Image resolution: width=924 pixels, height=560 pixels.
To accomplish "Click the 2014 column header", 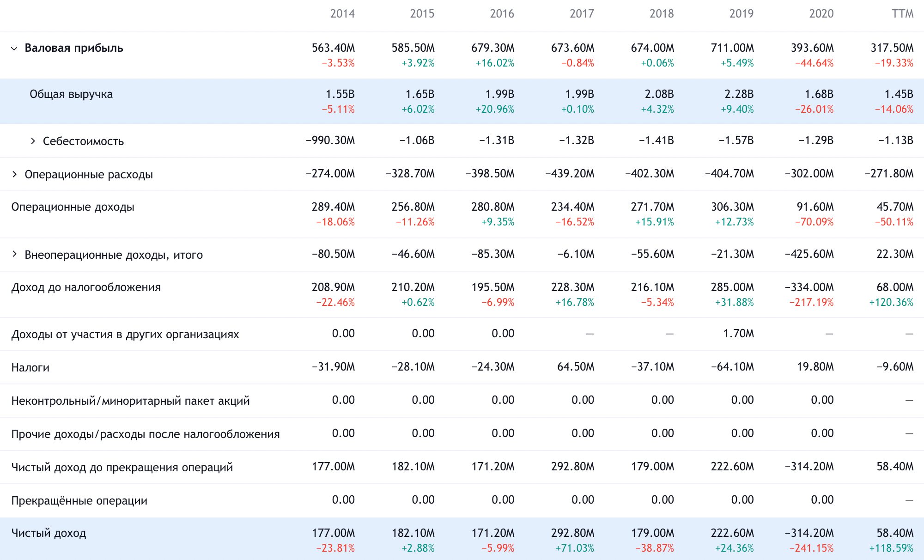I will [342, 14].
